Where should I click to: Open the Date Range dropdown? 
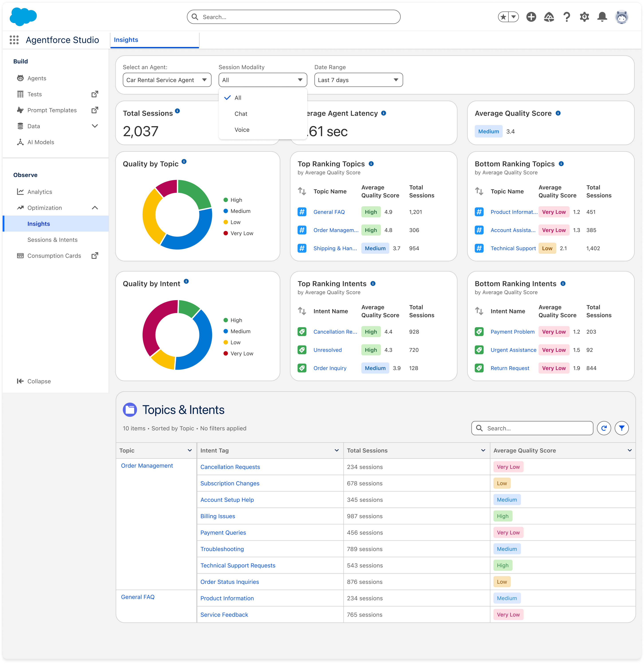(359, 80)
